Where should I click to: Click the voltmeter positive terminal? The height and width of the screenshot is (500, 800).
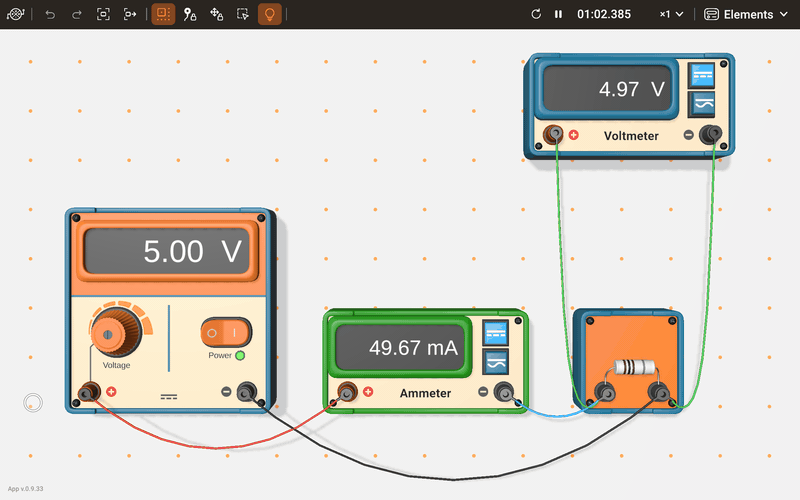554,135
